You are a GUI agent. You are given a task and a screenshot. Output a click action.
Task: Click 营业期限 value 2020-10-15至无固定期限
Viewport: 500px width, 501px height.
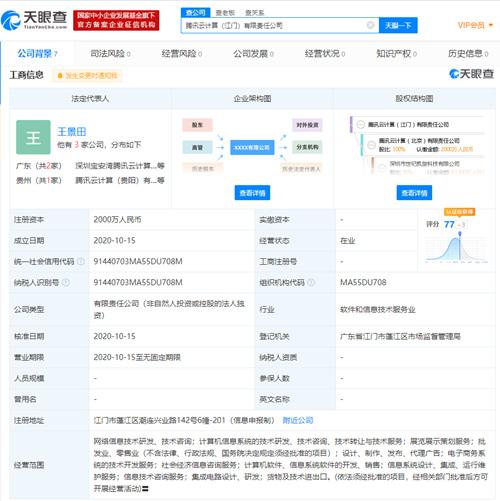pos(137,357)
